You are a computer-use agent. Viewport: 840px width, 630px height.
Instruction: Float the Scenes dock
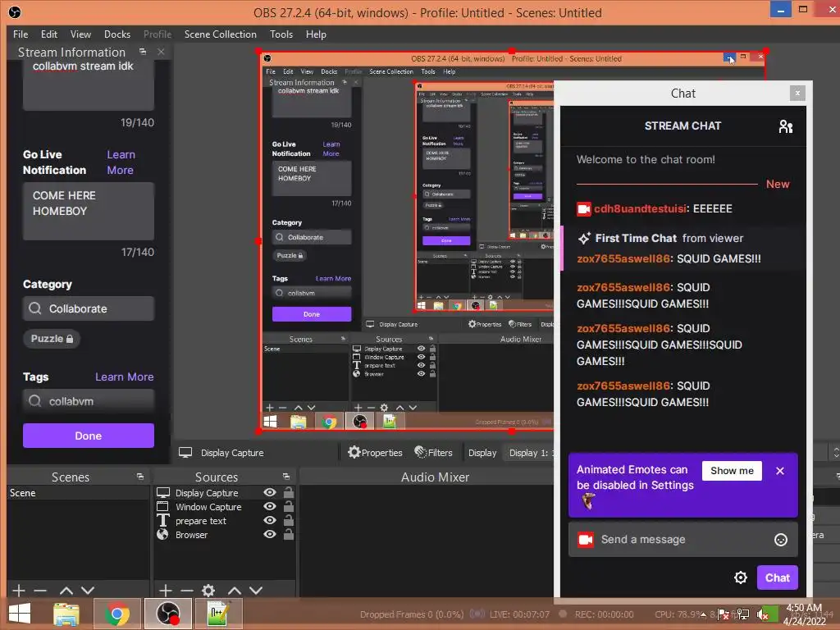(140, 477)
